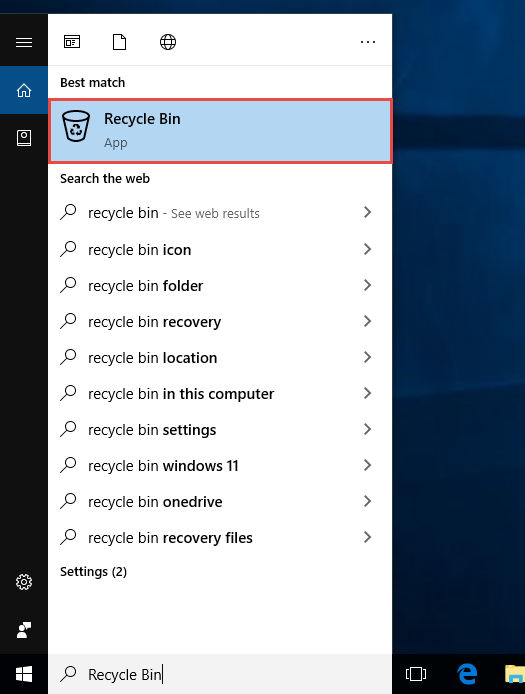The height and width of the screenshot is (694, 525).
Task: Expand chevron for recycle bin icon
Action: tap(367, 249)
